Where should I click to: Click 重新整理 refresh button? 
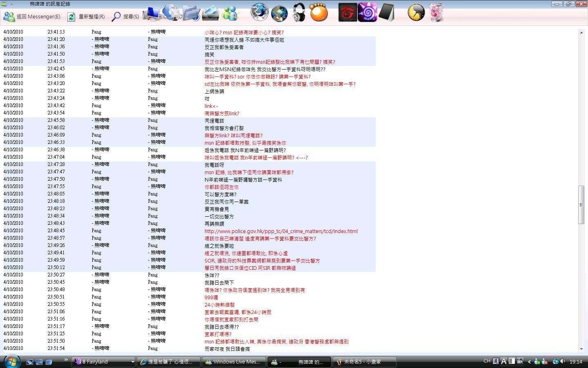[x=86, y=17]
